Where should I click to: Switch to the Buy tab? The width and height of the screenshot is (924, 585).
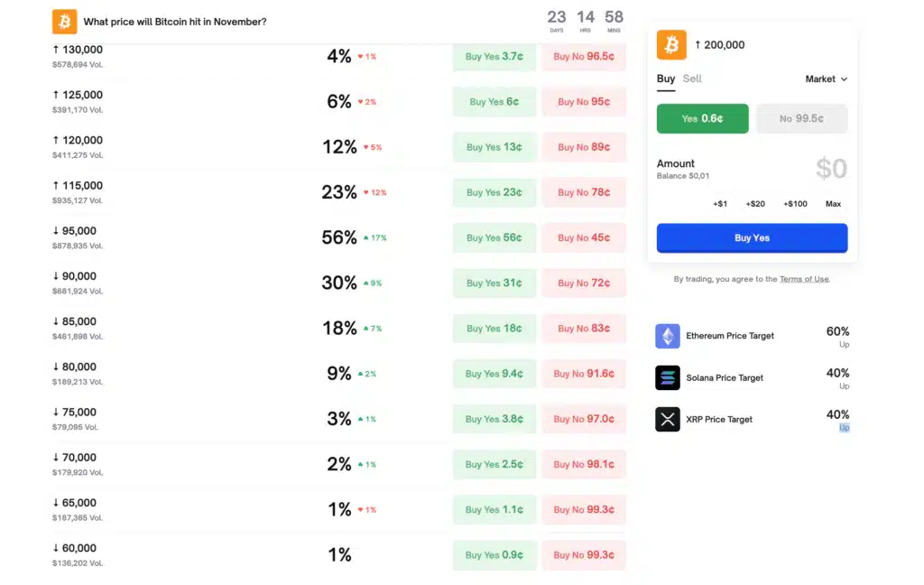pos(665,79)
